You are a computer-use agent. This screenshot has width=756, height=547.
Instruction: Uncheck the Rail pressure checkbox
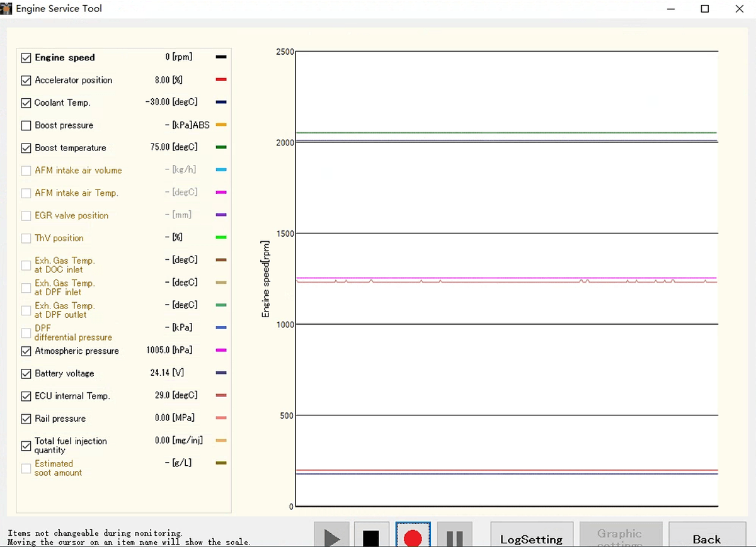[x=26, y=419]
